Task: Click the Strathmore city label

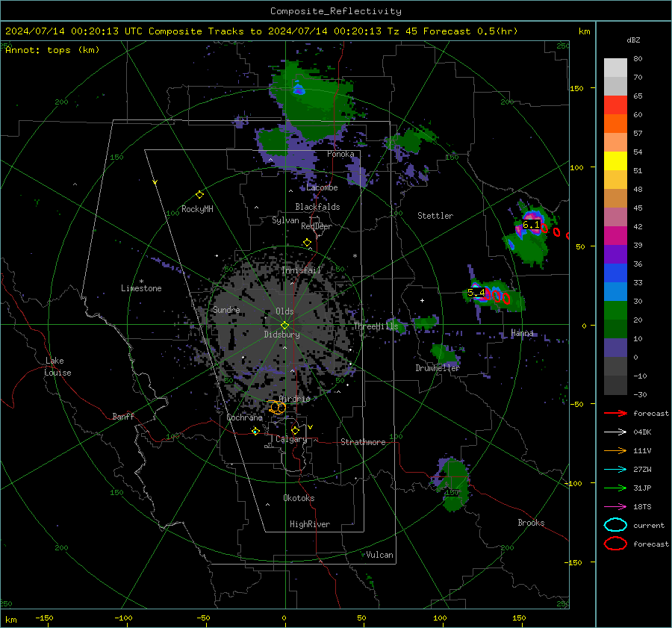Action: [363, 442]
